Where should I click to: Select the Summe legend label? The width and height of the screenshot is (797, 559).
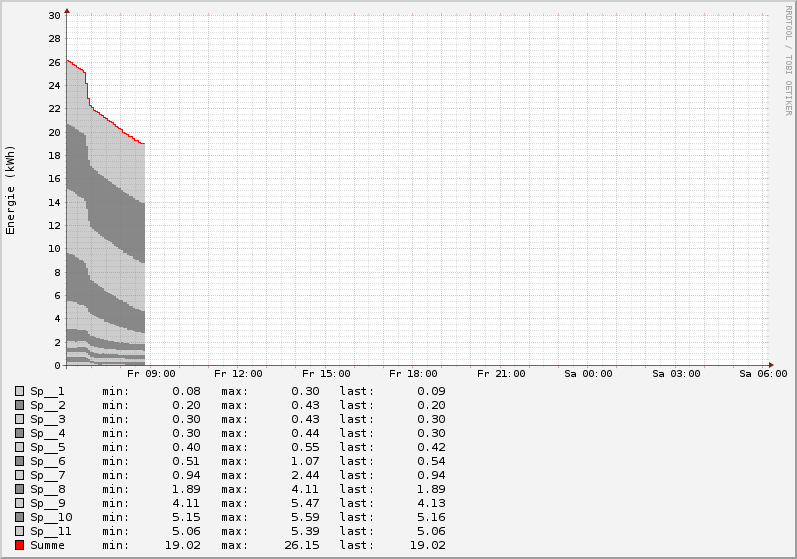[x=47, y=545]
